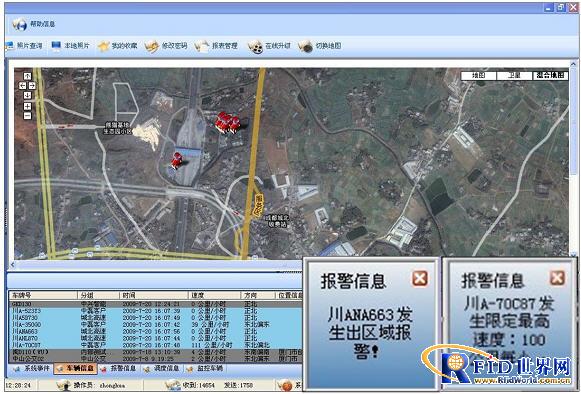This screenshot has width=581, height=394.
Task: Switch to the 报警信息 tab
Action: click(x=119, y=368)
